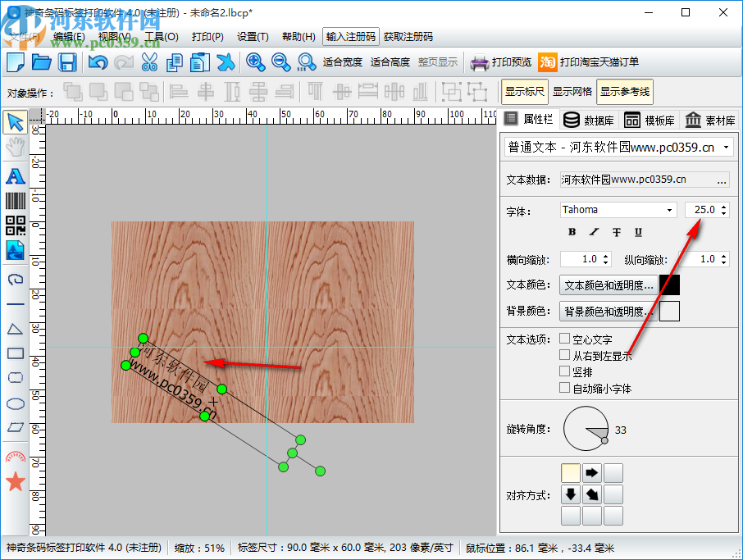Select the barcode tool in left toolbar
This screenshot has width=743, height=560.
click(15, 201)
